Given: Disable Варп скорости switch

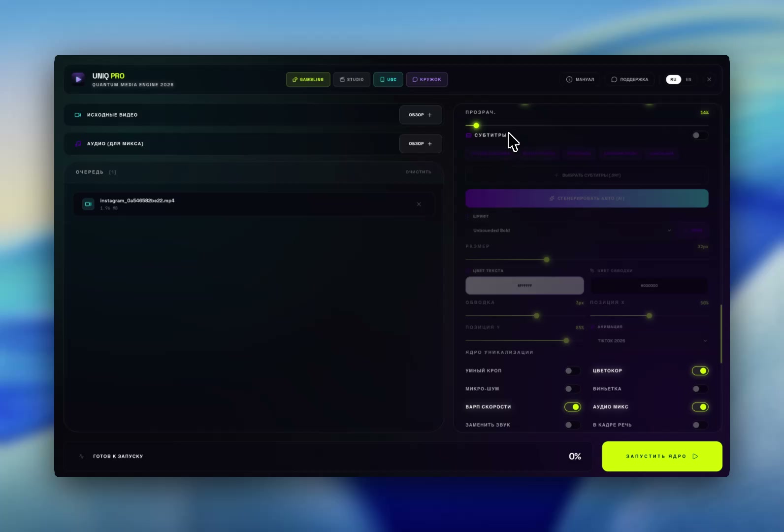Looking at the screenshot, I should [x=572, y=407].
